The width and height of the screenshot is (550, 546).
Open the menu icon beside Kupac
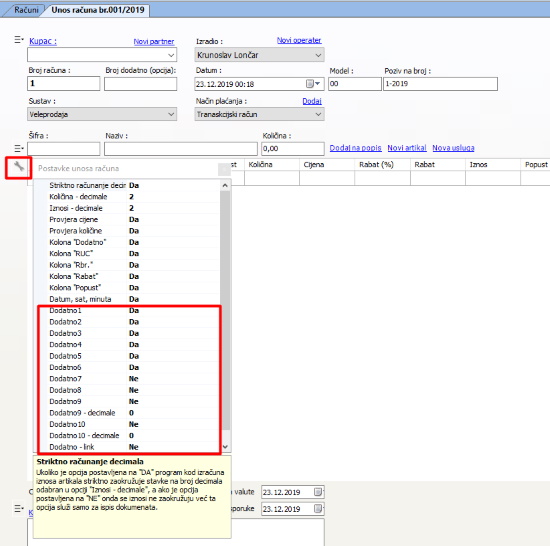click(19, 40)
